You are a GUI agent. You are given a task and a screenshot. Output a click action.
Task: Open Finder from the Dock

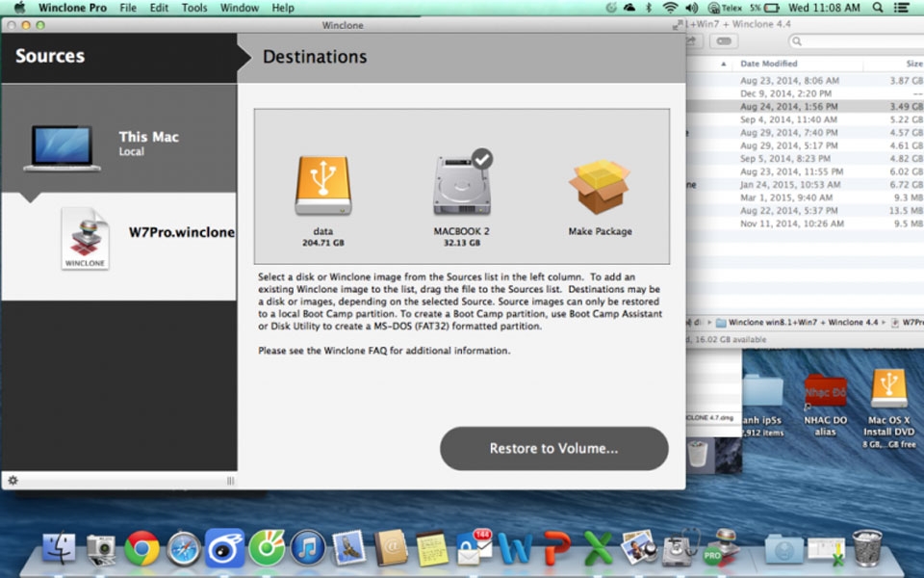point(59,548)
